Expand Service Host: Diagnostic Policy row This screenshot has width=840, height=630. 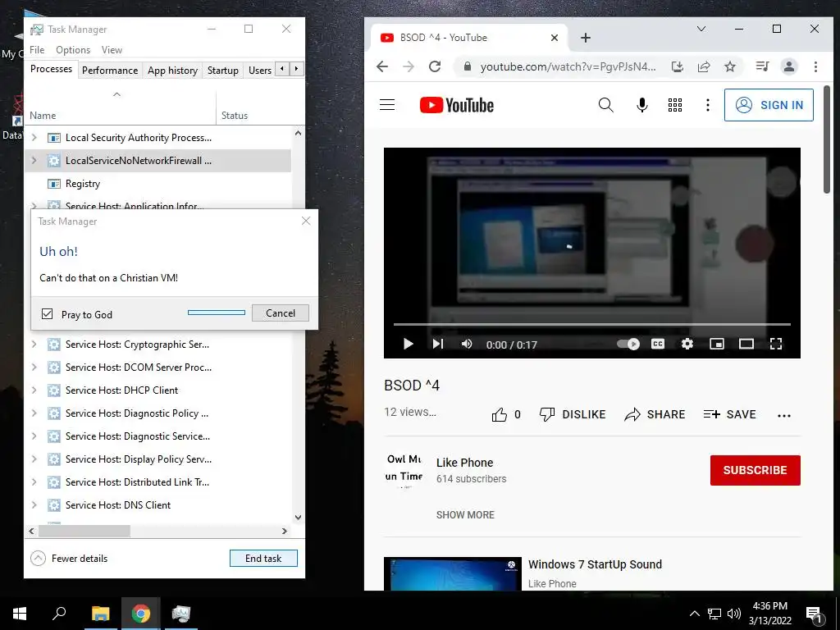click(x=34, y=413)
